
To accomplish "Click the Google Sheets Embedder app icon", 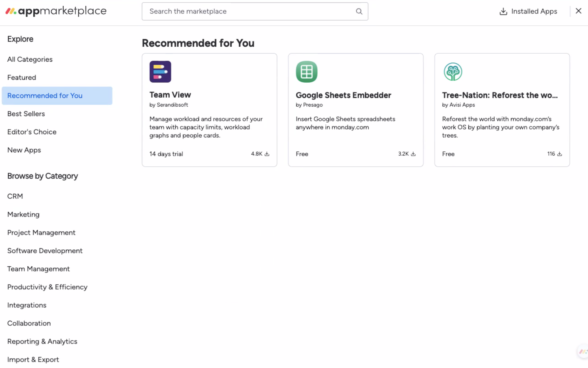I will (x=306, y=72).
